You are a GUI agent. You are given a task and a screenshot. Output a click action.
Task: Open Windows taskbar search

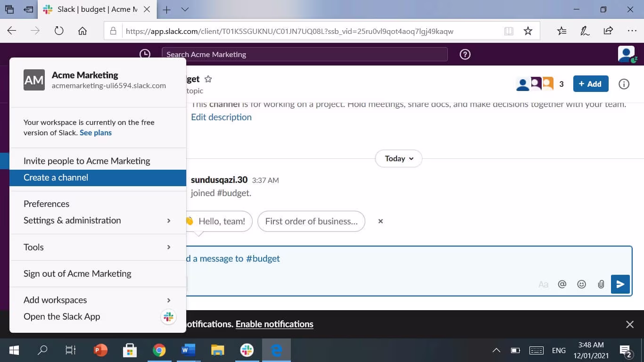(42, 350)
